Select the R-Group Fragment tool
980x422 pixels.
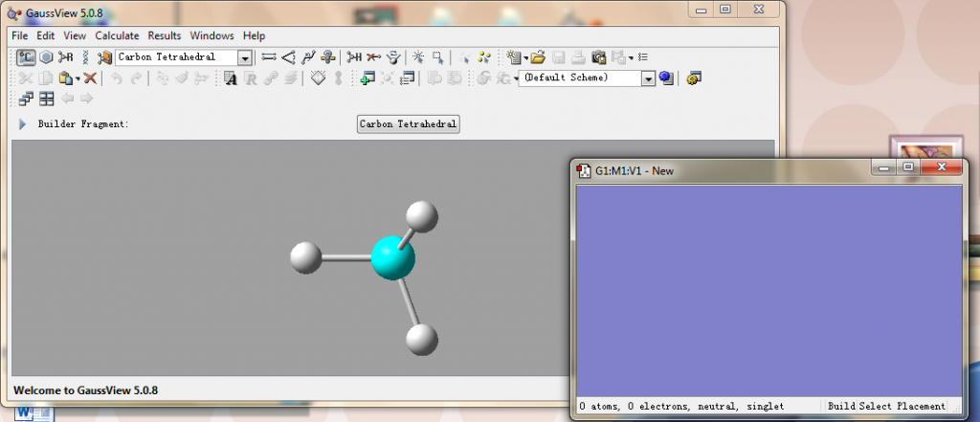click(66, 57)
